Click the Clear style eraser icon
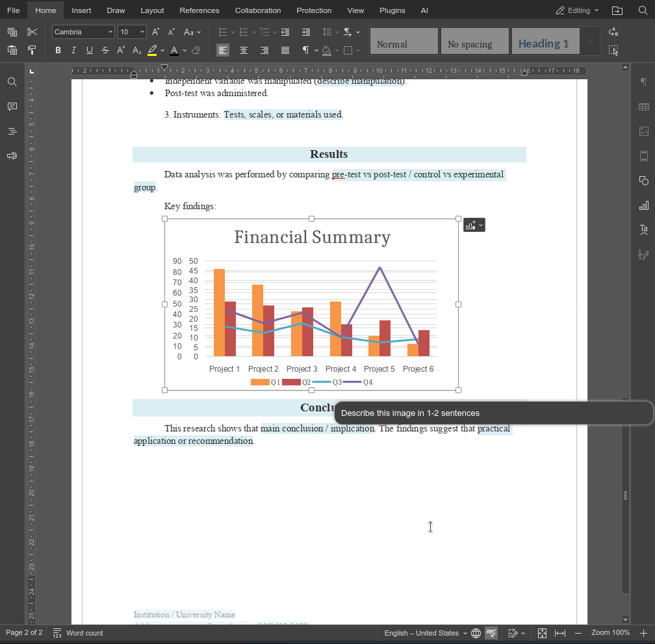 (x=196, y=50)
